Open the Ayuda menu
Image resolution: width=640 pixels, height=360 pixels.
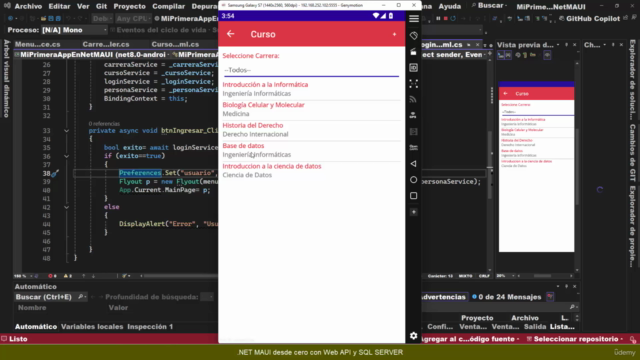450,7
